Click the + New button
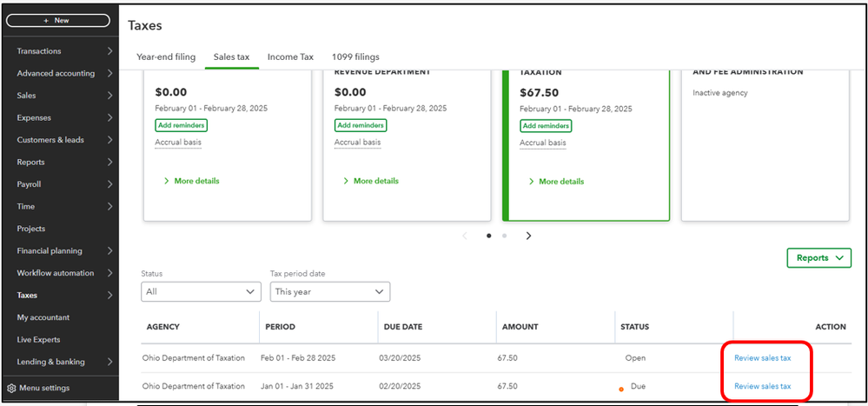The image size is (868, 406). tap(57, 20)
